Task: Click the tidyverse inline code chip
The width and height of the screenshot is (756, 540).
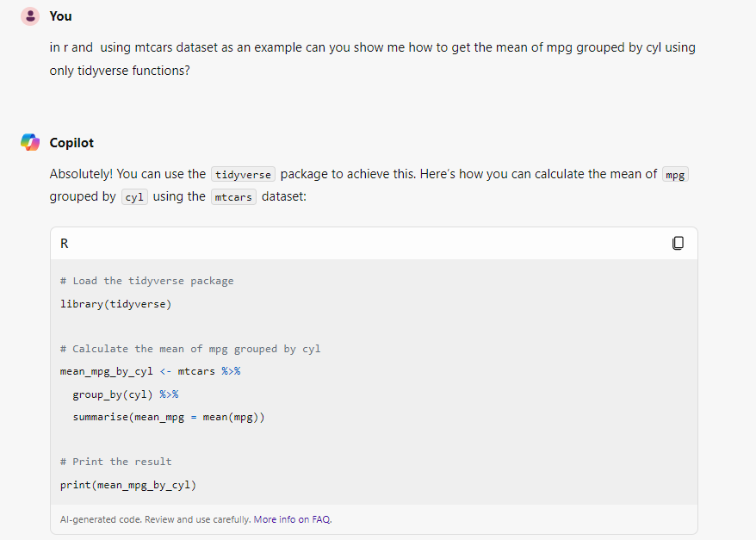Action: [243, 174]
